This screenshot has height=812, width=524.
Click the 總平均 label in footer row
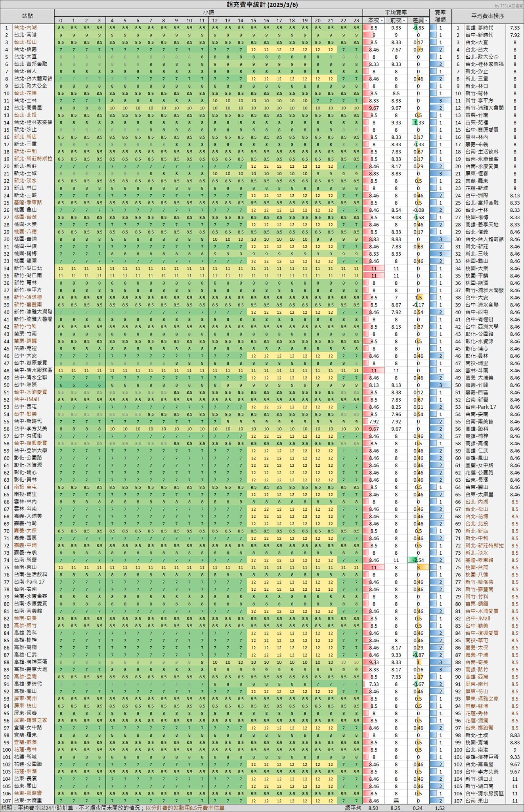point(353,808)
